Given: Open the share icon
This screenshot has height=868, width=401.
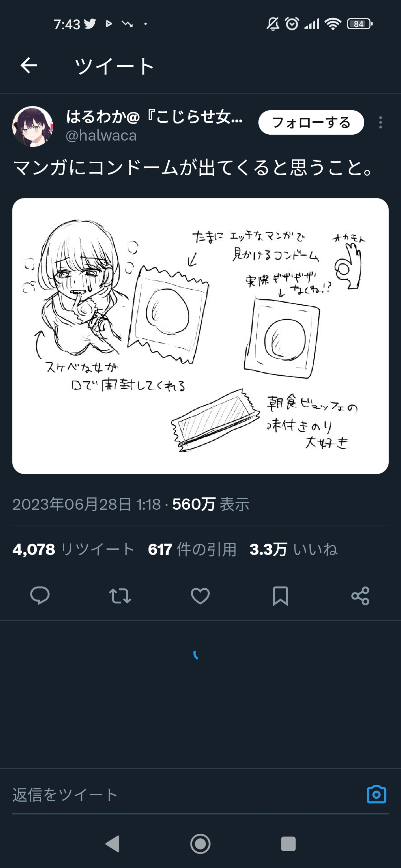Looking at the screenshot, I should point(360,596).
